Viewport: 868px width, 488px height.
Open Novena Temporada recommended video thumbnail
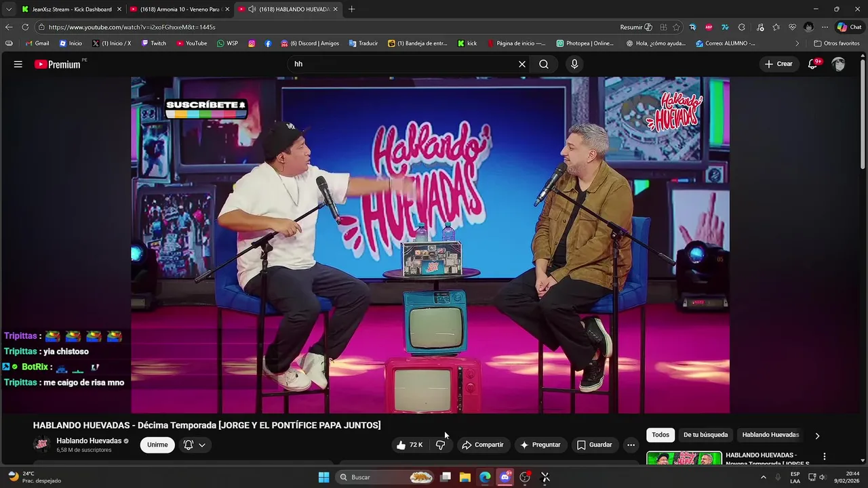click(x=684, y=458)
